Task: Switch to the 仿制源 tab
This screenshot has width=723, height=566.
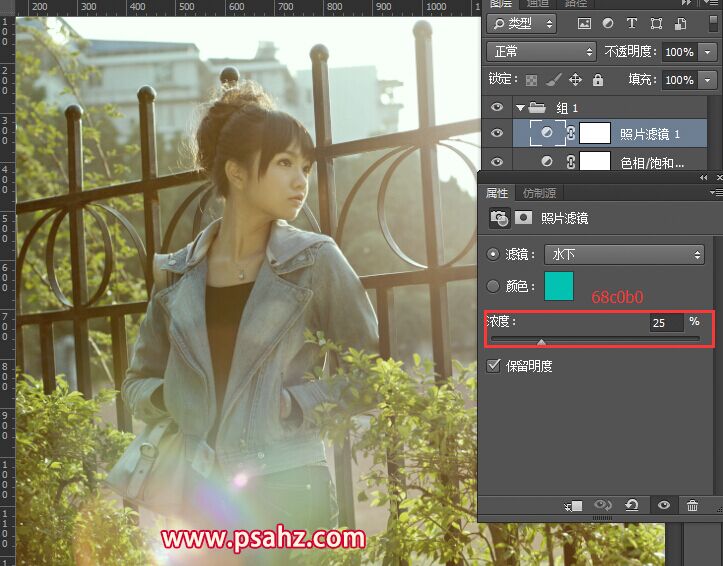Action: click(x=539, y=193)
